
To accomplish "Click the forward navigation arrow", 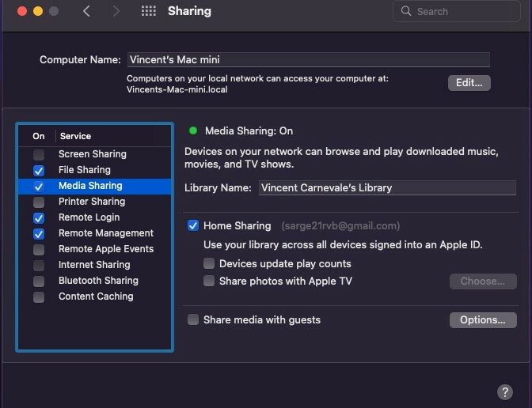I will pos(116,11).
